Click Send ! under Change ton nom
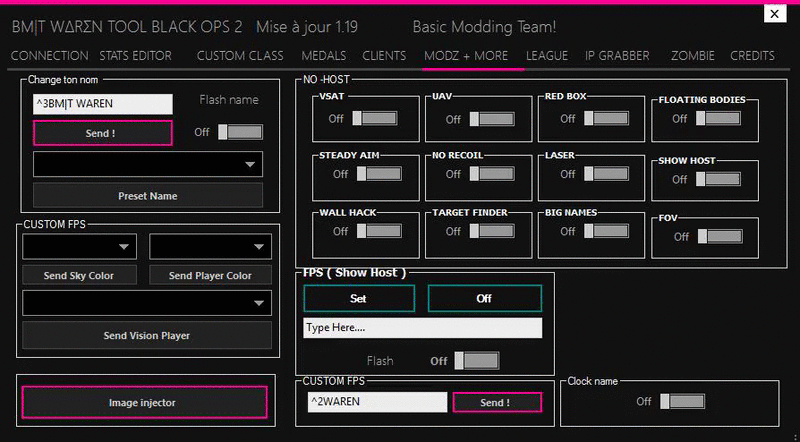The height and width of the screenshot is (442, 800). pos(103,133)
